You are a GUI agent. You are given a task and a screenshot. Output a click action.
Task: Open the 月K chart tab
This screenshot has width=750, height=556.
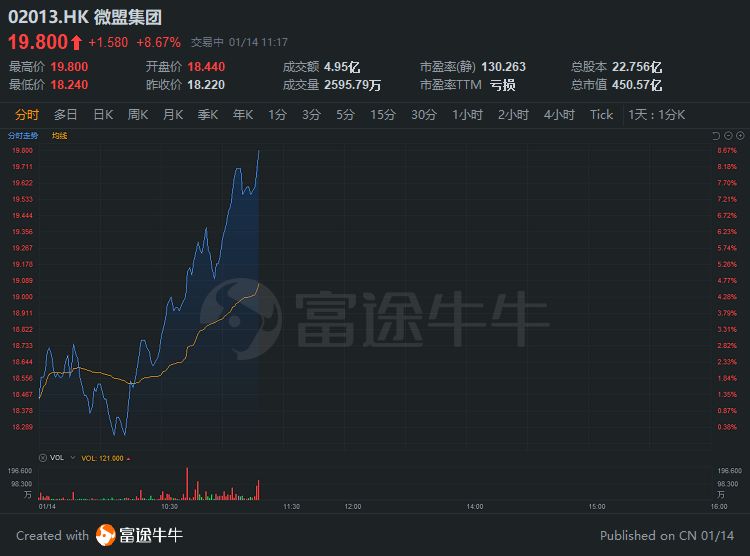[173, 115]
